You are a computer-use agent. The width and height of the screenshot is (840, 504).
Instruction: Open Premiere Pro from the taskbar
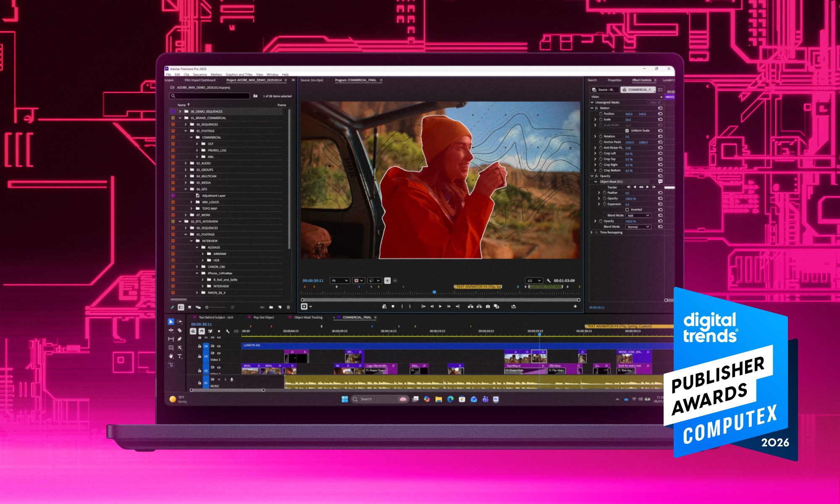[496, 399]
